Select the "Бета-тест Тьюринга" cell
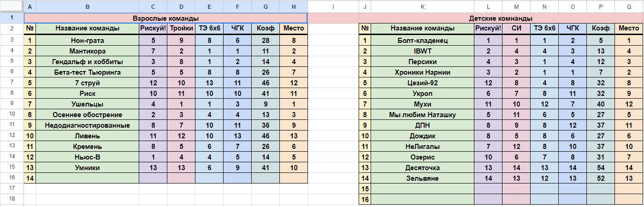Image resolution: width=644 pixels, height=207 pixels. pyautogui.click(x=87, y=72)
